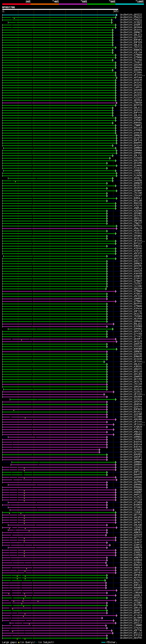
Task: Select hit label UniRef100_Q5U9D4
Action: pos(131,397)
